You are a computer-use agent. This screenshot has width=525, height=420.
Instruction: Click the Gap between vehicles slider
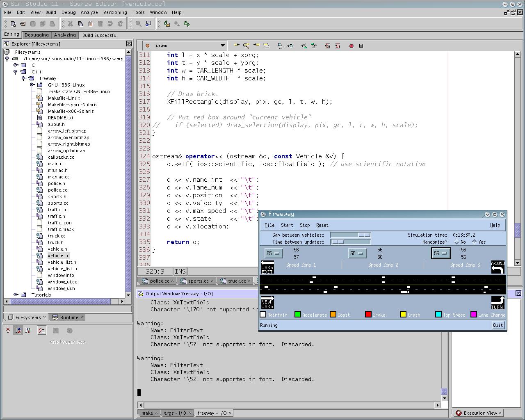tap(351, 235)
